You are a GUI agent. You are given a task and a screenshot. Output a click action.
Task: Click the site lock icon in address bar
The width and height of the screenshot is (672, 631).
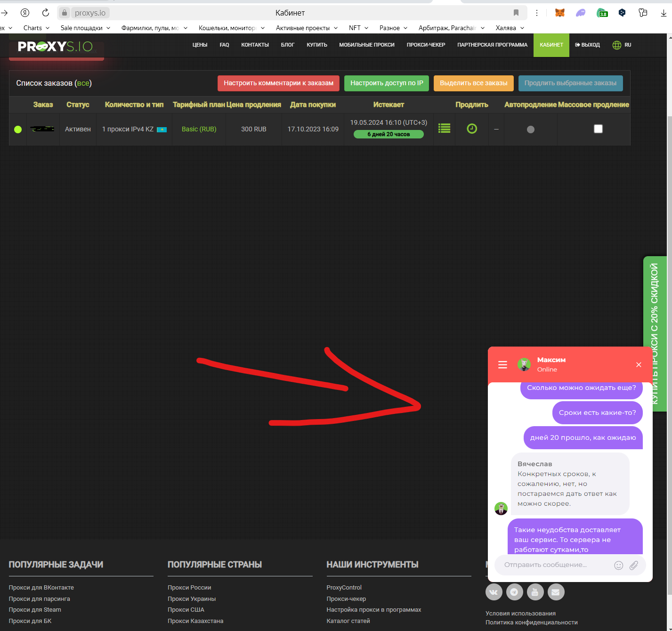click(65, 13)
